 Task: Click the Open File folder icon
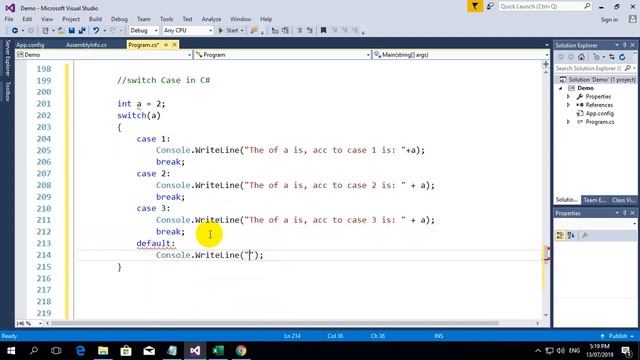[x=61, y=31]
